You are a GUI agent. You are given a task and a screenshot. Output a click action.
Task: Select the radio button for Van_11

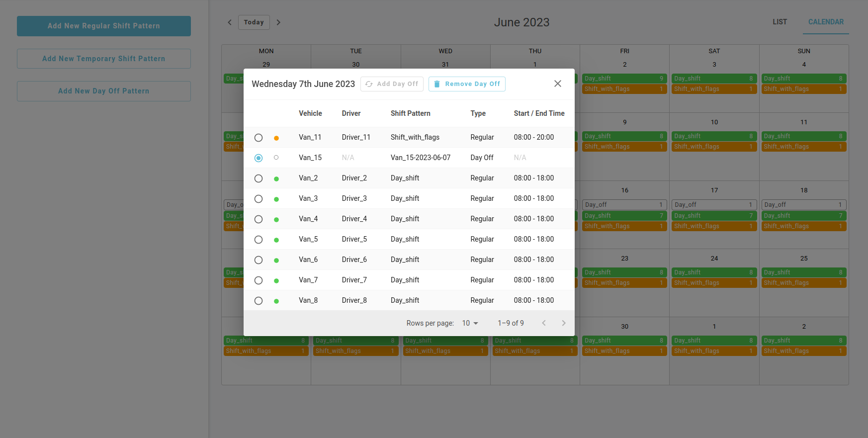[x=259, y=138]
